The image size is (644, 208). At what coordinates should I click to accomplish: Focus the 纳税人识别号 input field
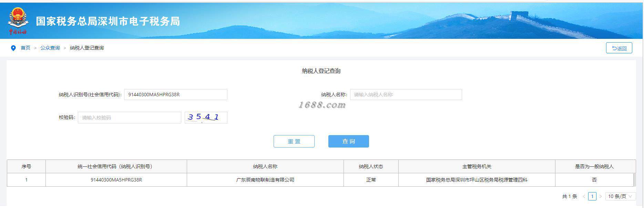176,95
